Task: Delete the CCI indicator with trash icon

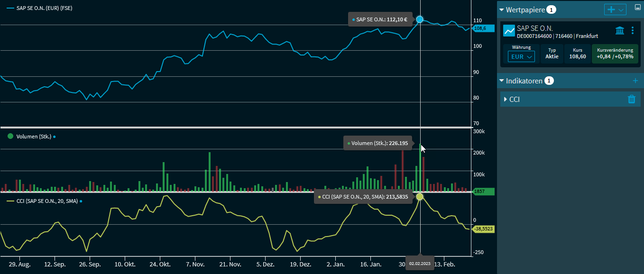Action: pyautogui.click(x=631, y=99)
